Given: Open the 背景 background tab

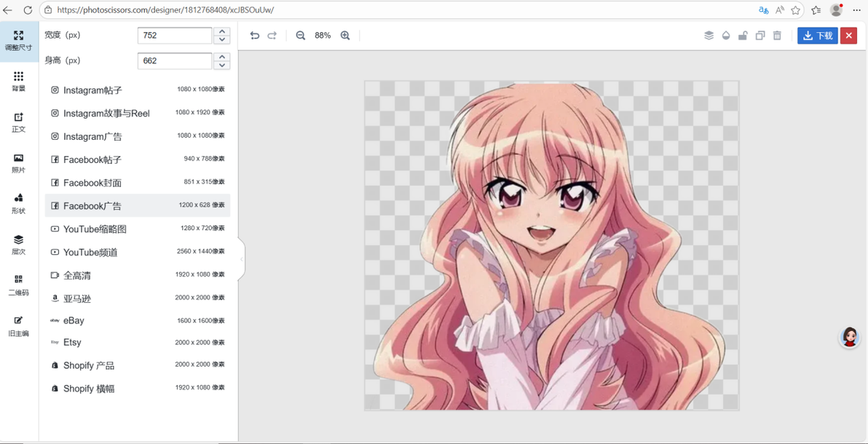Looking at the screenshot, I should (19, 82).
